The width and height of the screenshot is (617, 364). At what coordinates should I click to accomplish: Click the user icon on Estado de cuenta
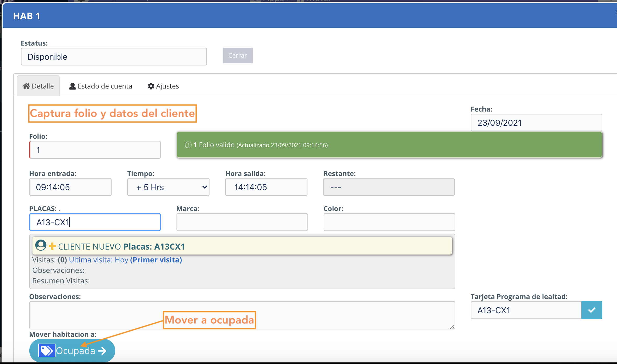point(72,86)
